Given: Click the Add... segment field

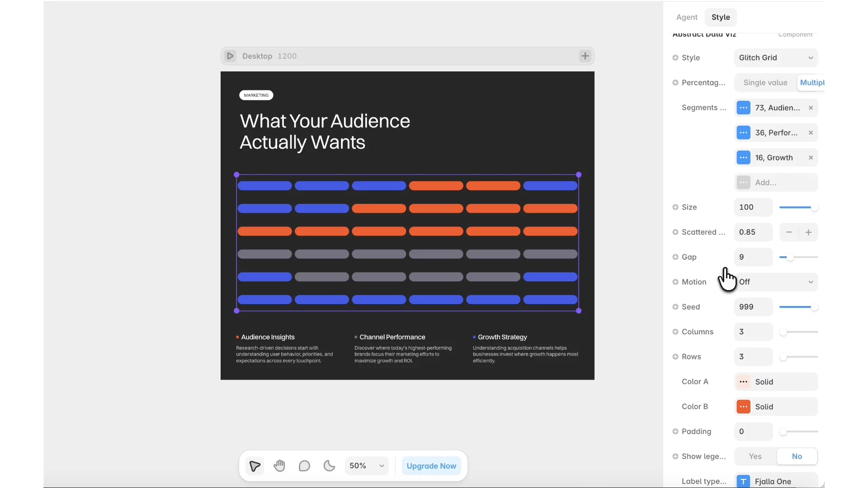Looking at the screenshot, I should pyautogui.click(x=776, y=183).
